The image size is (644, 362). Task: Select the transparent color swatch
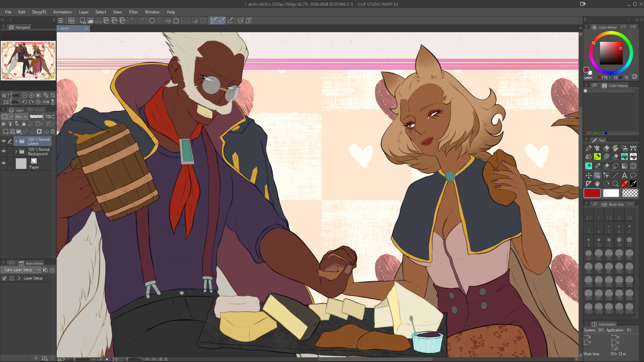coord(630,193)
